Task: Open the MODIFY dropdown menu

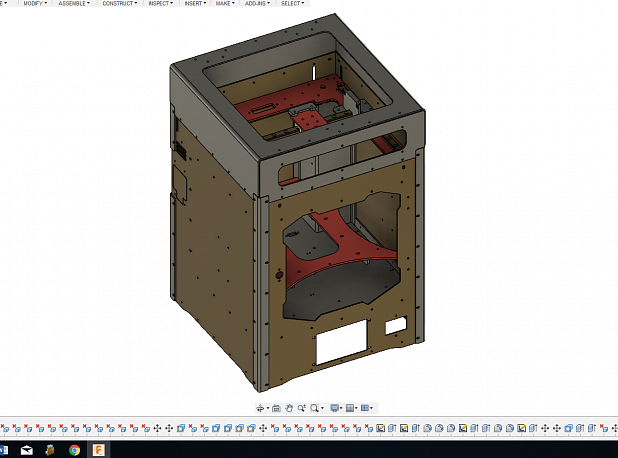Action: tap(34, 3)
